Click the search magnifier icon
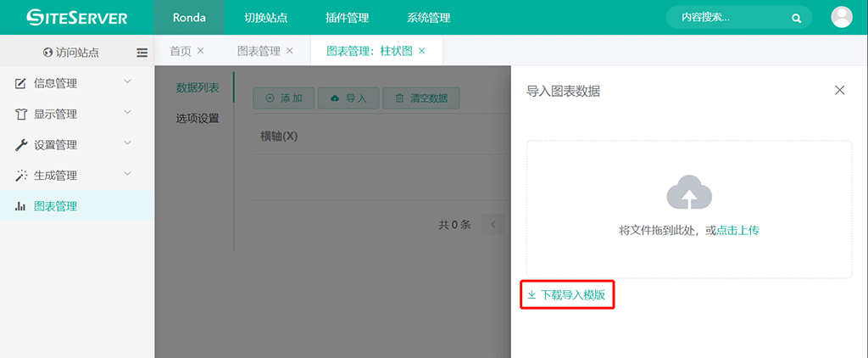Screen dimensions: 868x358 (796, 18)
